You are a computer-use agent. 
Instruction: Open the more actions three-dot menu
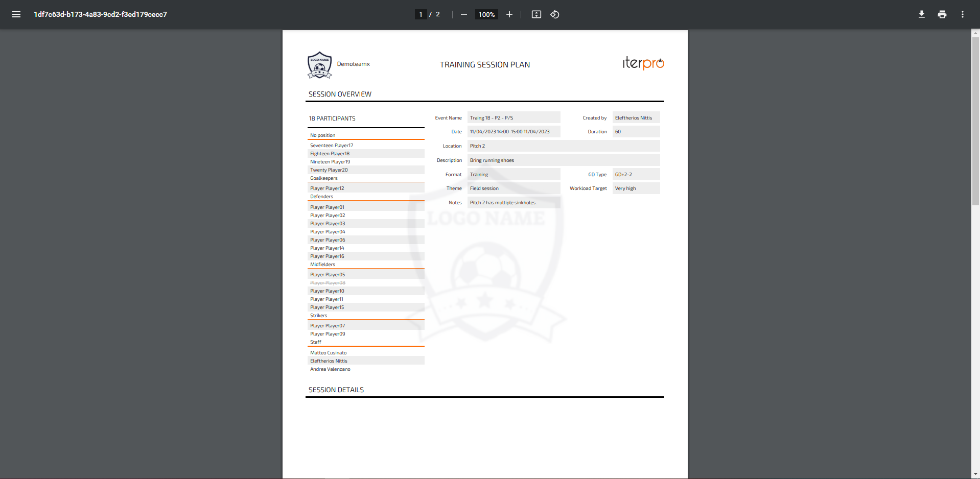[x=962, y=14]
